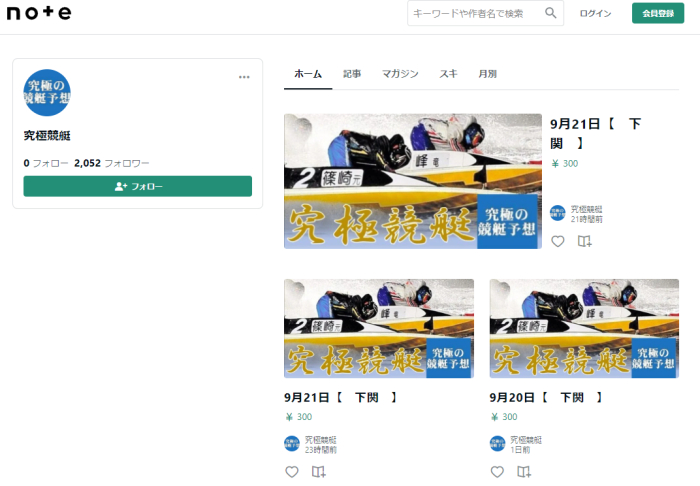
Task: Click the ログイン link
Action: coord(595,13)
